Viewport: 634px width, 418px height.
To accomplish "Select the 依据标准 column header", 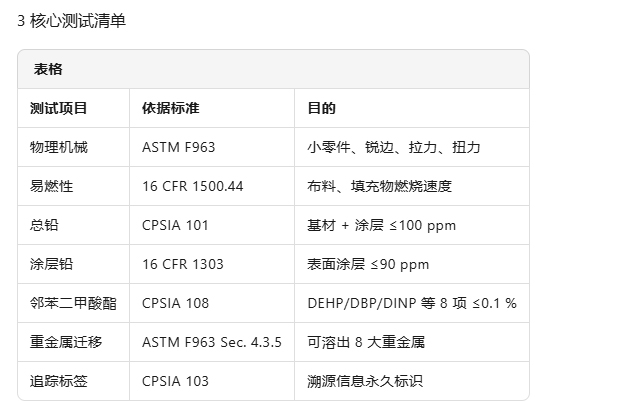I will [170, 108].
